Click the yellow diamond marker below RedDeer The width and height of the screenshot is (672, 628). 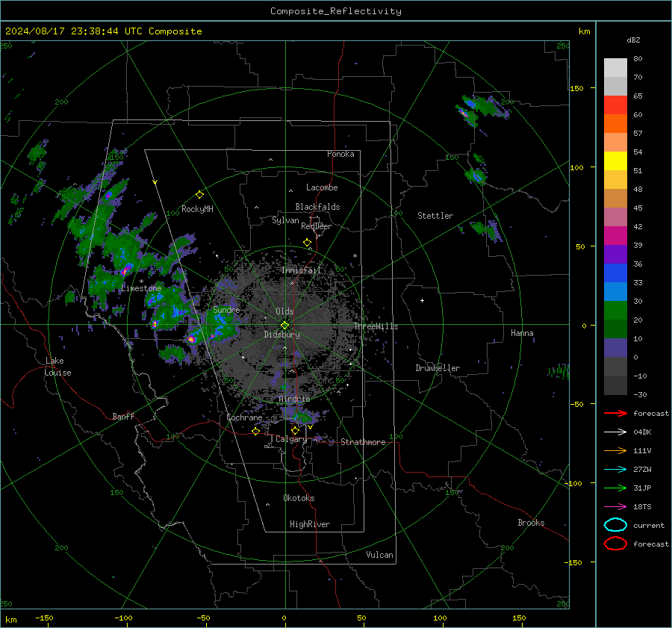click(308, 243)
